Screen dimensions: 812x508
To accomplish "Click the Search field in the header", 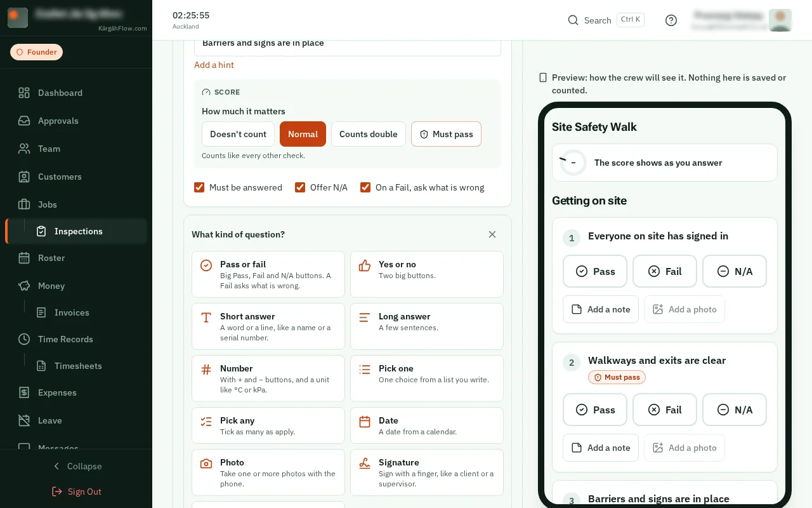I will [x=606, y=20].
